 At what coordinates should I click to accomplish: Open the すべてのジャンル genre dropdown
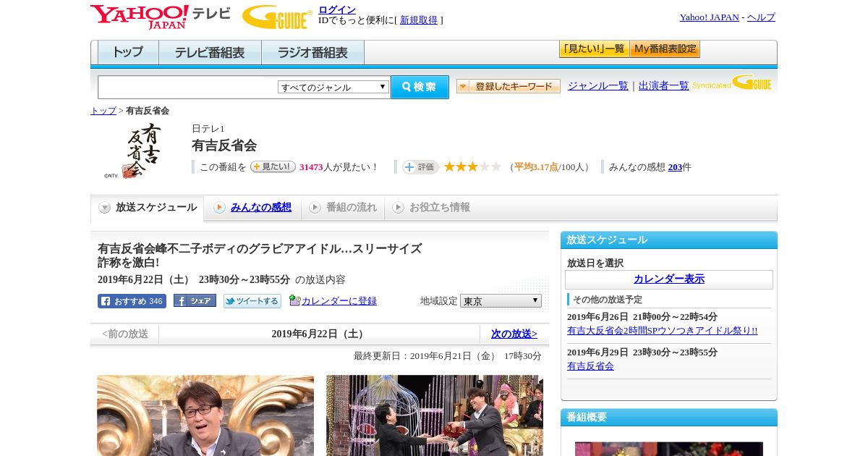pos(333,87)
